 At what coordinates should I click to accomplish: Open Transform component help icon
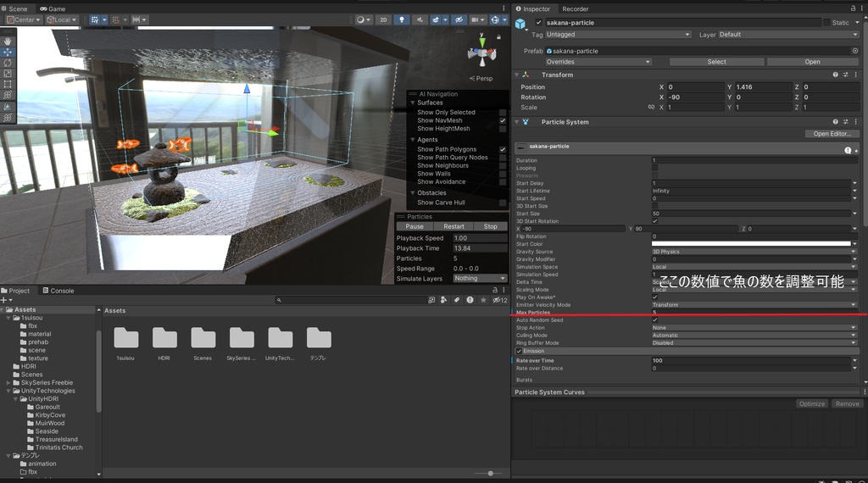(x=835, y=75)
